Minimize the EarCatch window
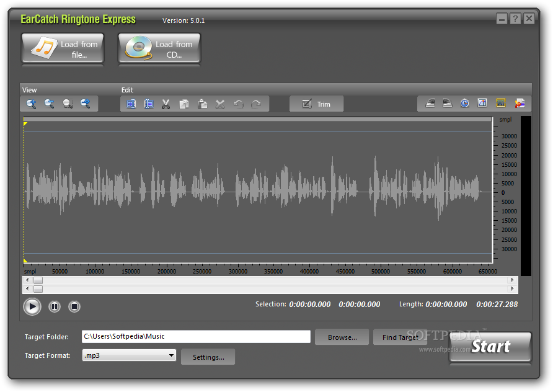Image resolution: width=553 pixels, height=392 pixels. [x=502, y=19]
